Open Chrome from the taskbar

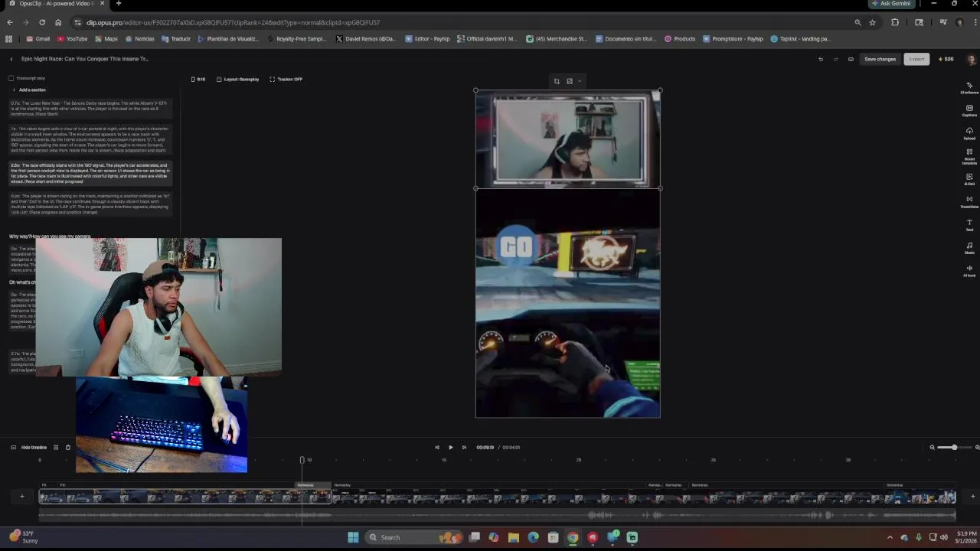573,537
